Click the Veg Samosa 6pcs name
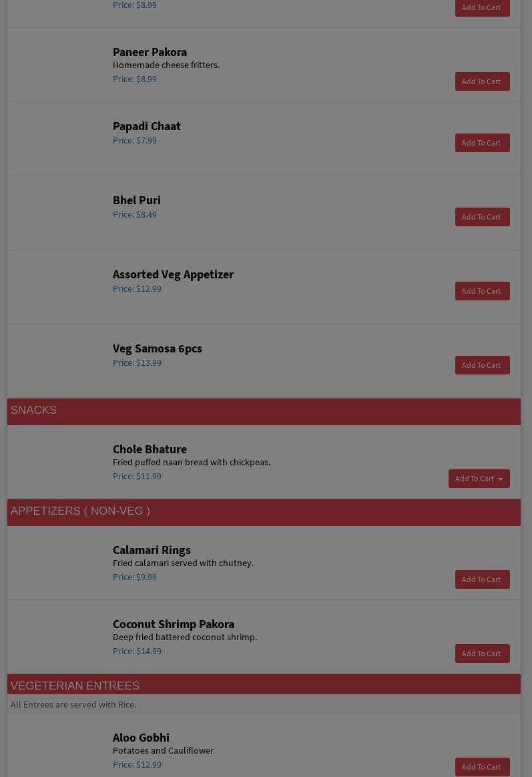This screenshot has height=777, width=532. pyautogui.click(x=157, y=348)
